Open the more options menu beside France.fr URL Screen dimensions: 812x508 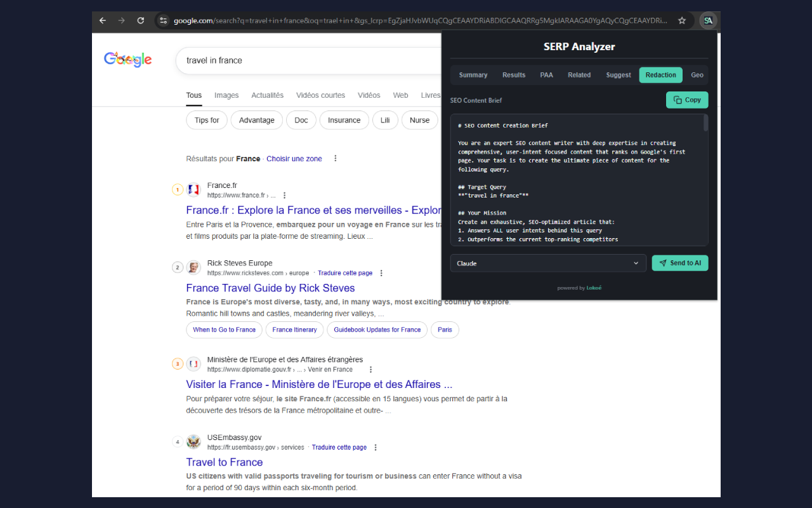tap(284, 196)
